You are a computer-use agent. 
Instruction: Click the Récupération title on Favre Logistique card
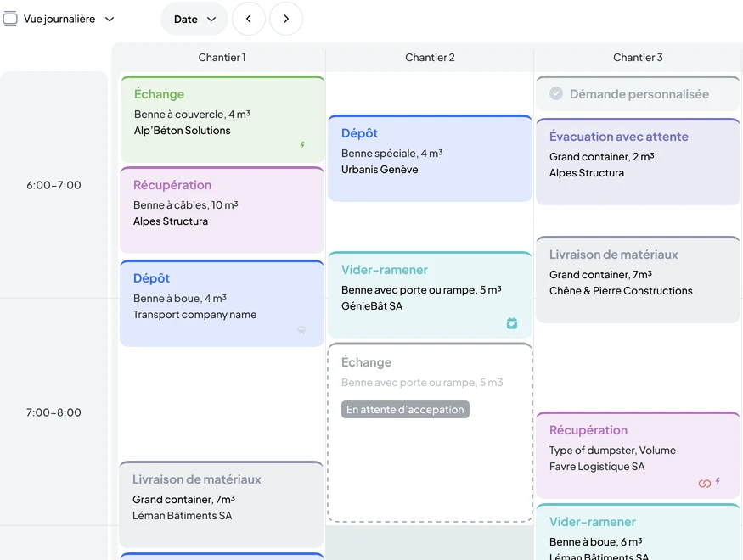(x=588, y=430)
